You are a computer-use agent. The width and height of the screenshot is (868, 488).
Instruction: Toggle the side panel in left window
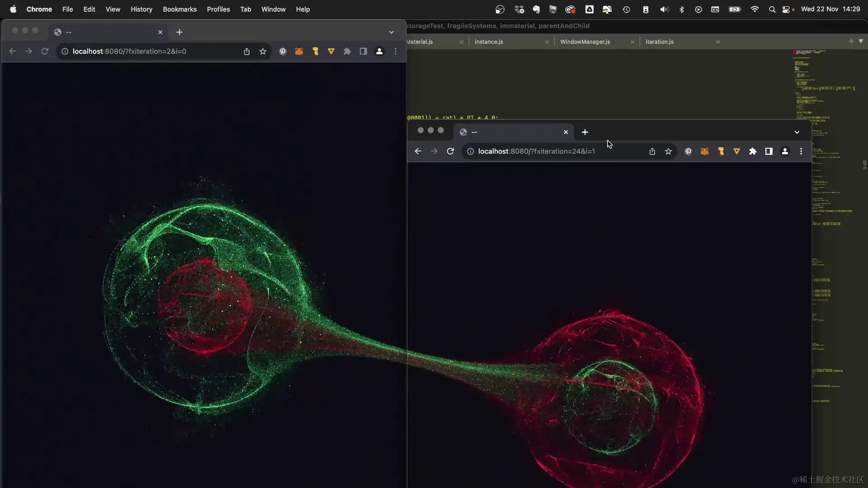tap(363, 52)
